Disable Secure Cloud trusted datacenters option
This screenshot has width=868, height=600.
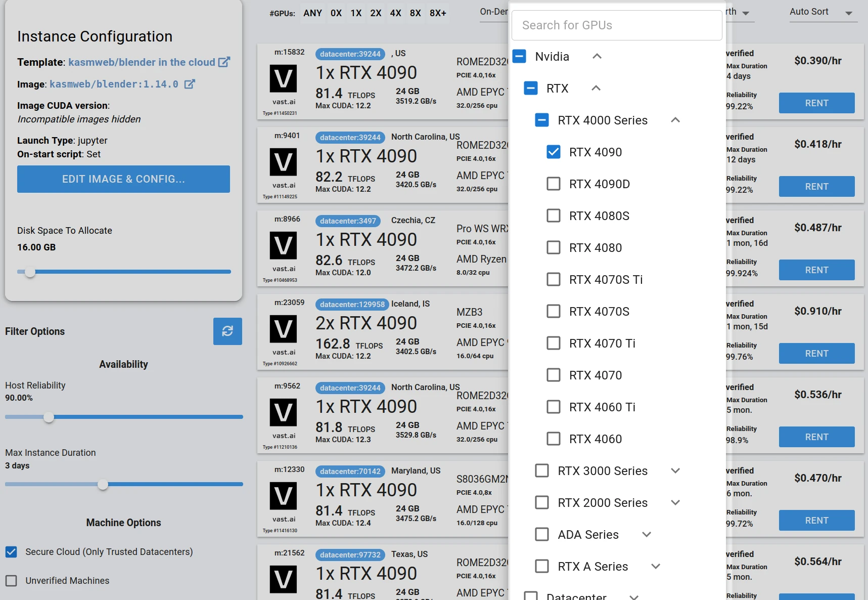(x=11, y=551)
